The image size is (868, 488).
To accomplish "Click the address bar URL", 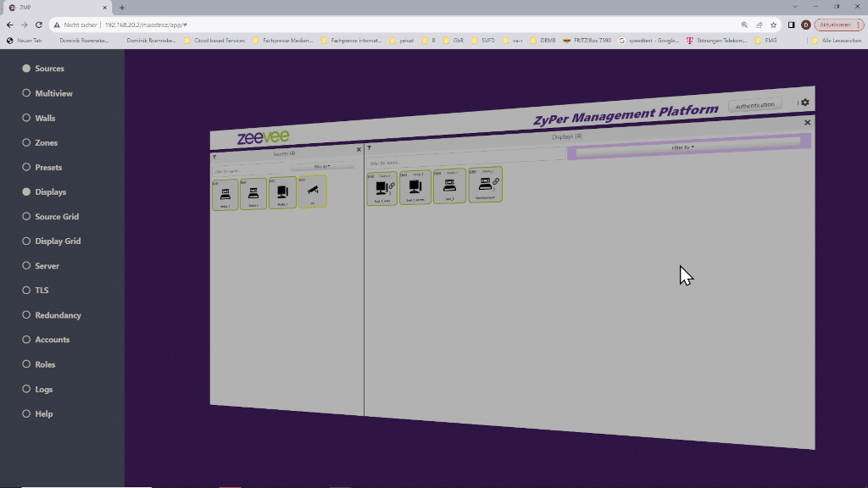I will point(146,25).
